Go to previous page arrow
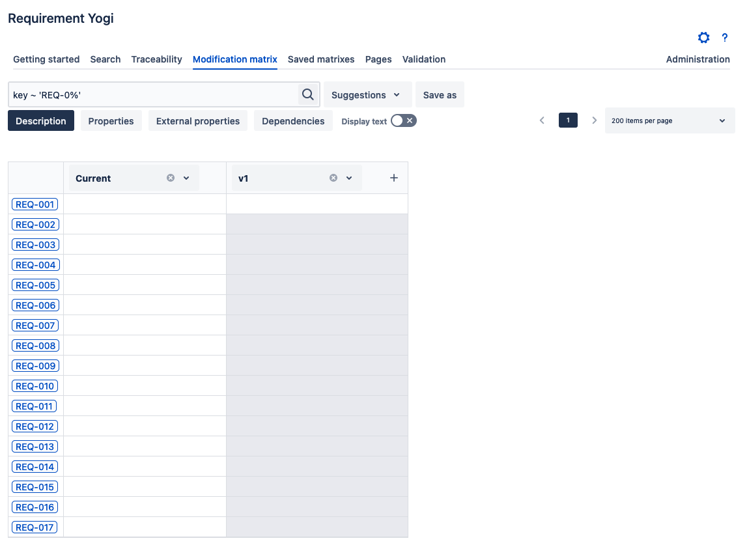Image resolution: width=747 pixels, height=560 pixels. click(x=542, y=120)
